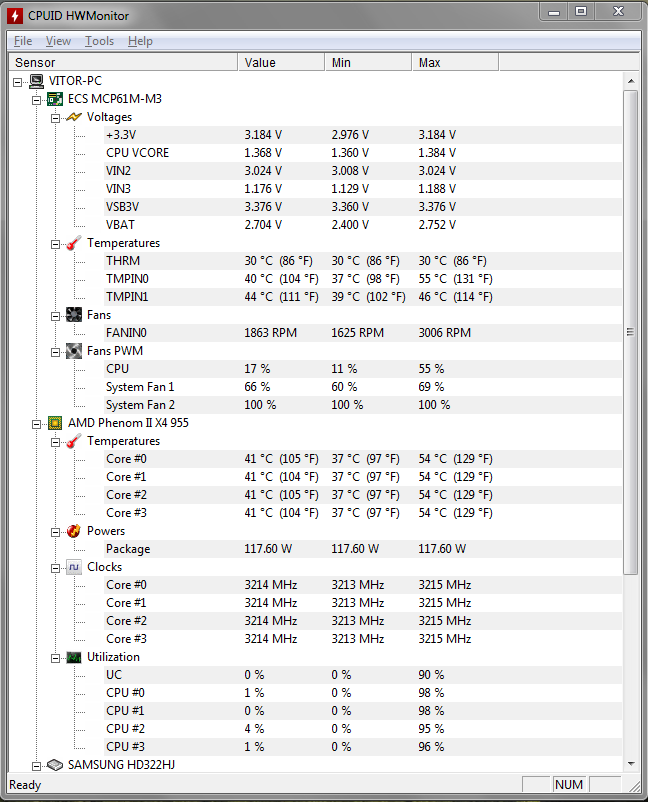Click the Value column header
Image resolution: width=648 pixels, height=802 pixels.
pyautogui.click(x=281, y=62)
